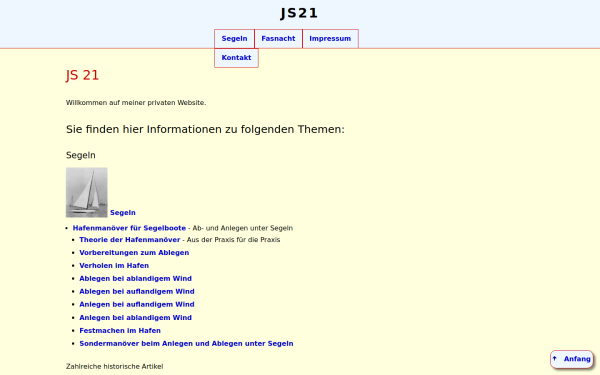Open Hafenmanöver für Segelboote link

coord(129,228)
